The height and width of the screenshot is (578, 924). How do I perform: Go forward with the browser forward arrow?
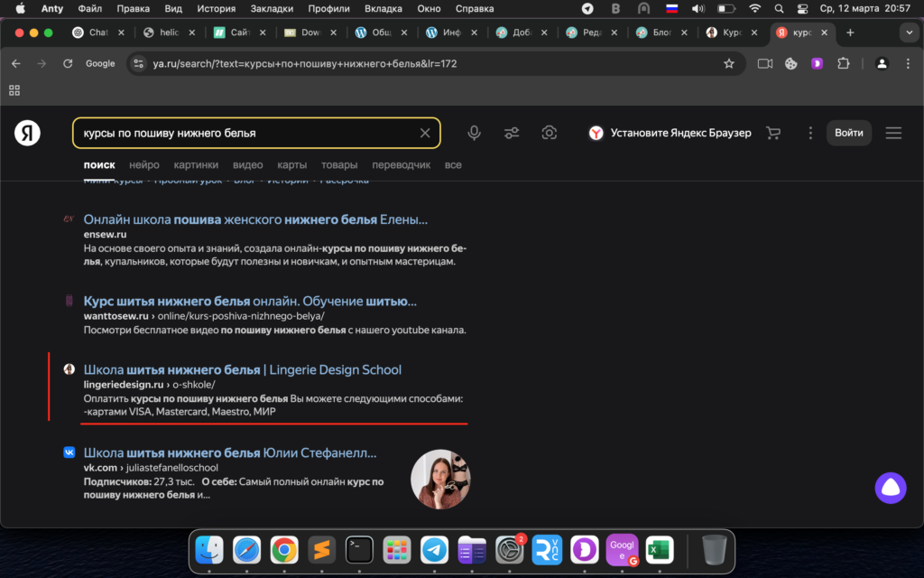42,64
